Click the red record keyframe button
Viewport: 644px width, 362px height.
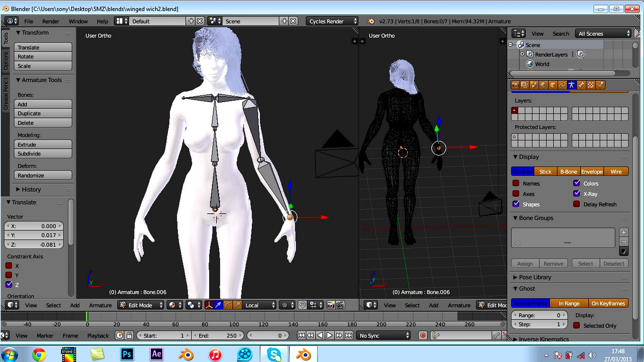(423, 335)
